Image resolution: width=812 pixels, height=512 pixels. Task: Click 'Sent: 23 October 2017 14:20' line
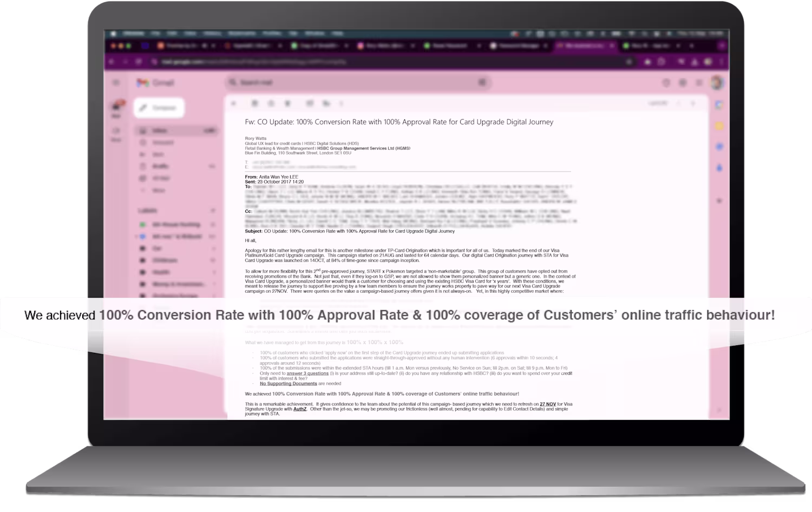tap(274, 182)
